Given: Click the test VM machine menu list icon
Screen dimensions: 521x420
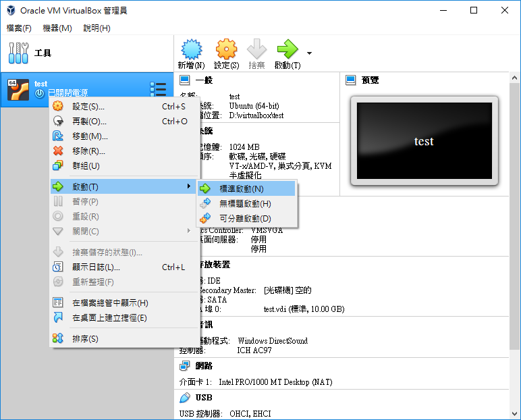Looking at the screenshot, I should click(x=158, y=89).
